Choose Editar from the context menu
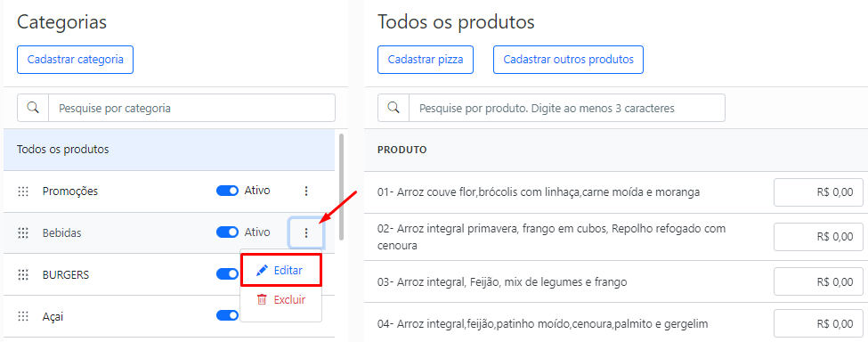The width and height of the screenshot is (868, 342). (280, 271)
